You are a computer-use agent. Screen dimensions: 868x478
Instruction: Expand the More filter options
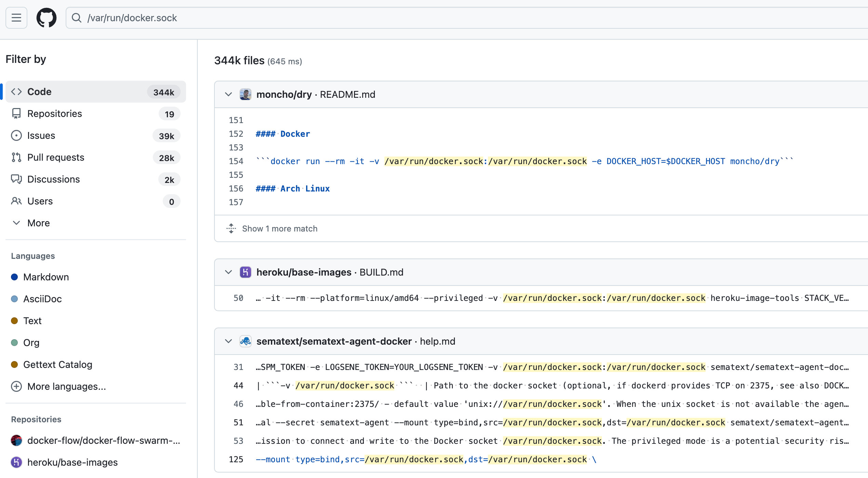(96, 223)
